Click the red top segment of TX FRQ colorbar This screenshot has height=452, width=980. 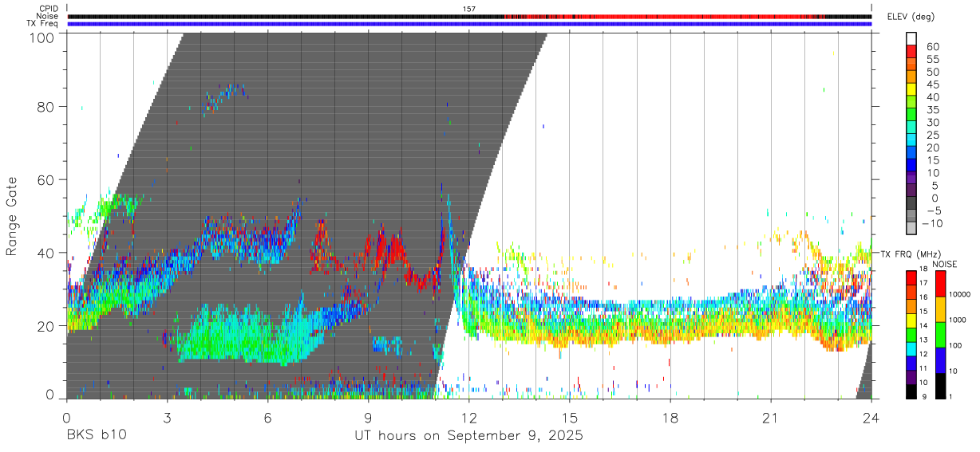pyautogui.click(x=911, y=277)
